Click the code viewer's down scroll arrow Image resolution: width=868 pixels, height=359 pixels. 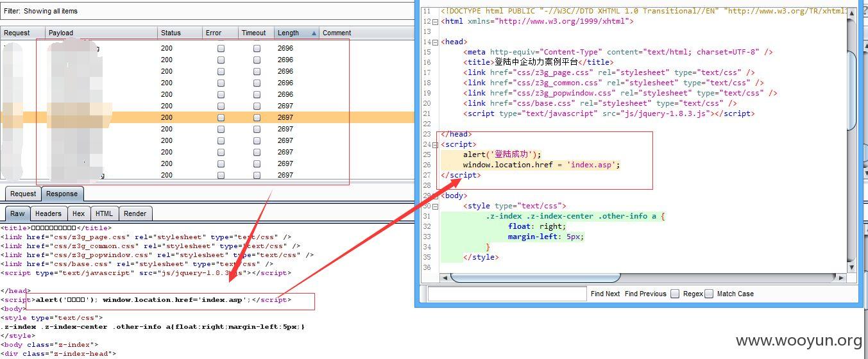851,267
